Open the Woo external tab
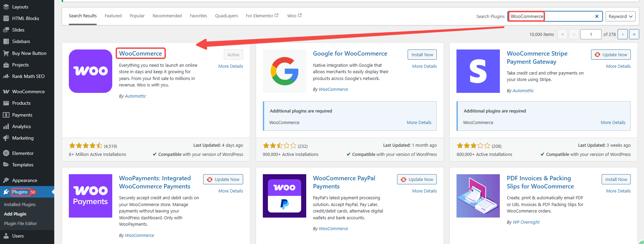 (294, 16)
